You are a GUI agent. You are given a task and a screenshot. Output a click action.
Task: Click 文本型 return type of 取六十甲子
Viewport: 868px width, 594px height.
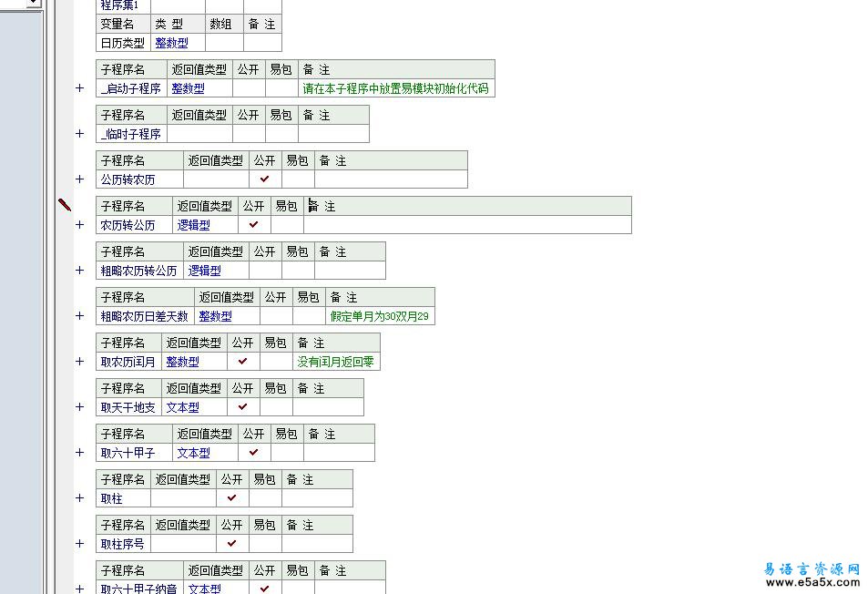(194, 452)
